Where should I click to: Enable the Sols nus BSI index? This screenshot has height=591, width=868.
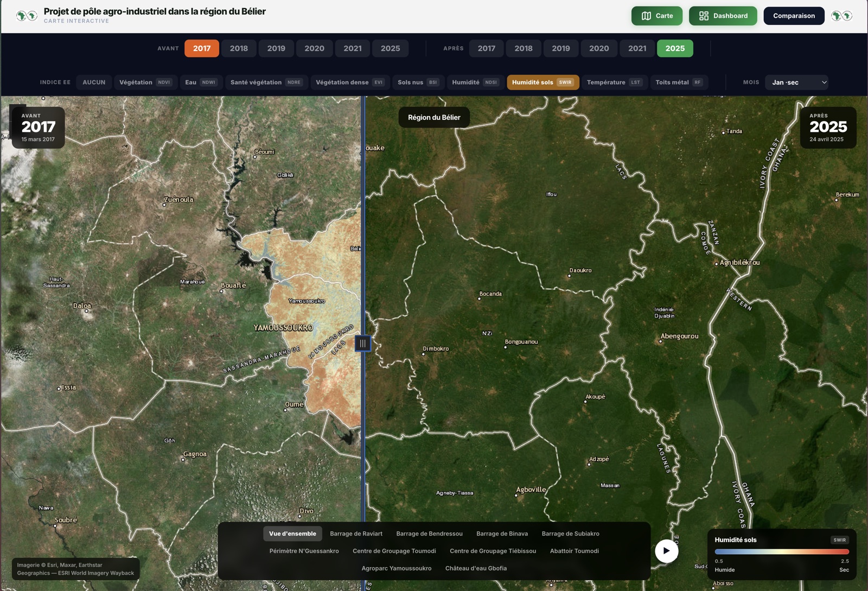coord(418,82)
